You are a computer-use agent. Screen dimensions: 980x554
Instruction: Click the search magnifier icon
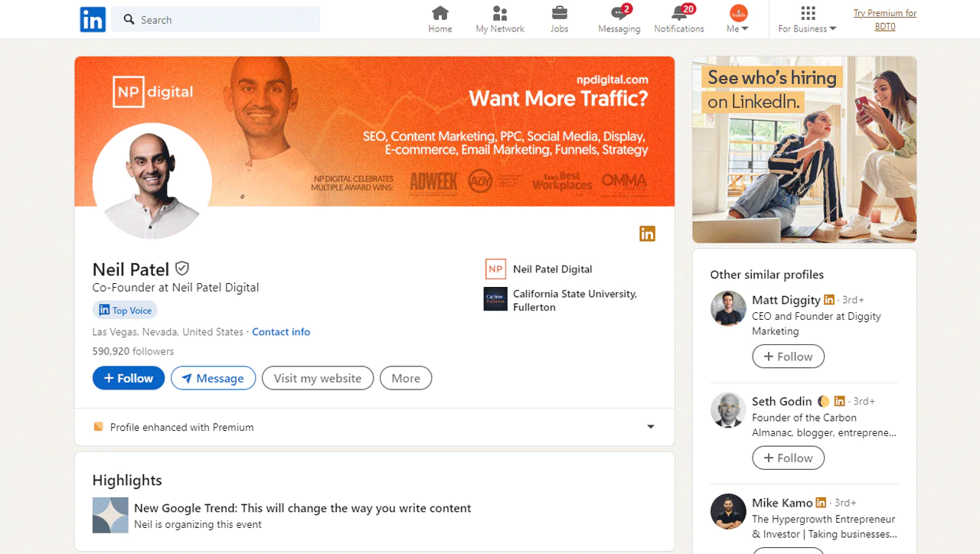click(129, 19)
